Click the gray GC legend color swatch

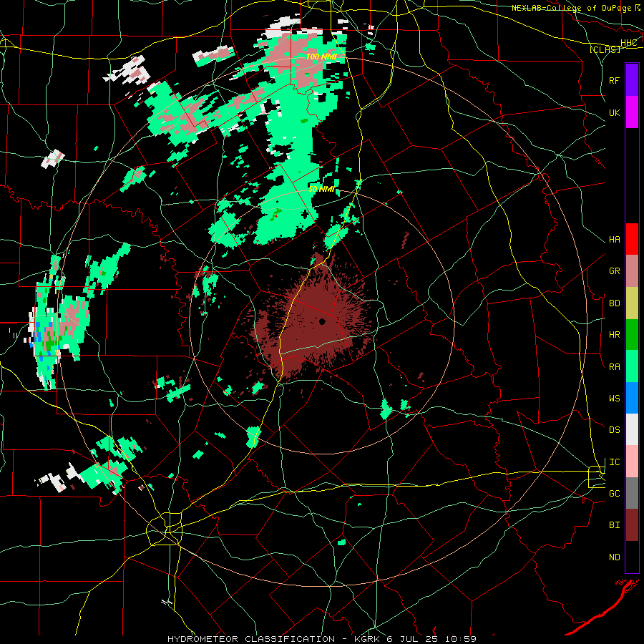coord(632,493)
